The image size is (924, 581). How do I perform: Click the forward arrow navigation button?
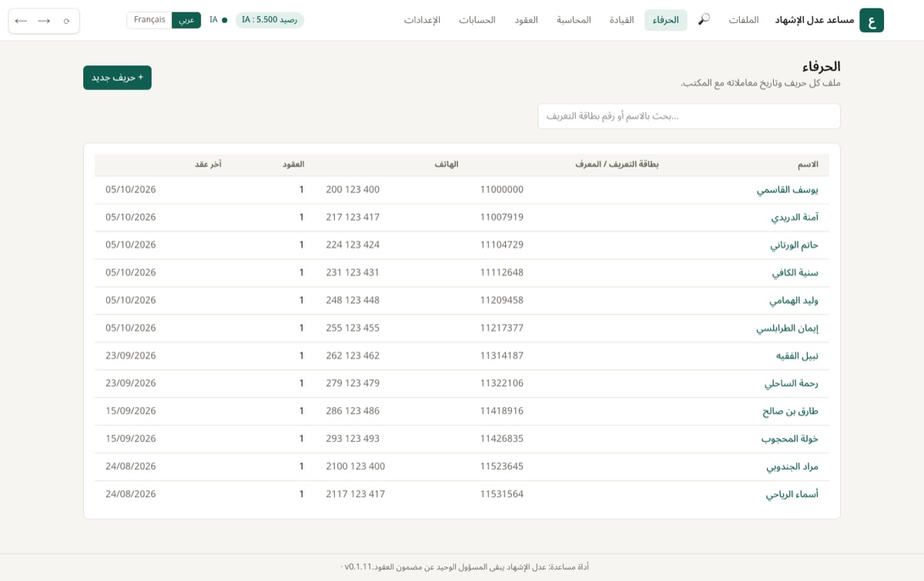[44, 21]
